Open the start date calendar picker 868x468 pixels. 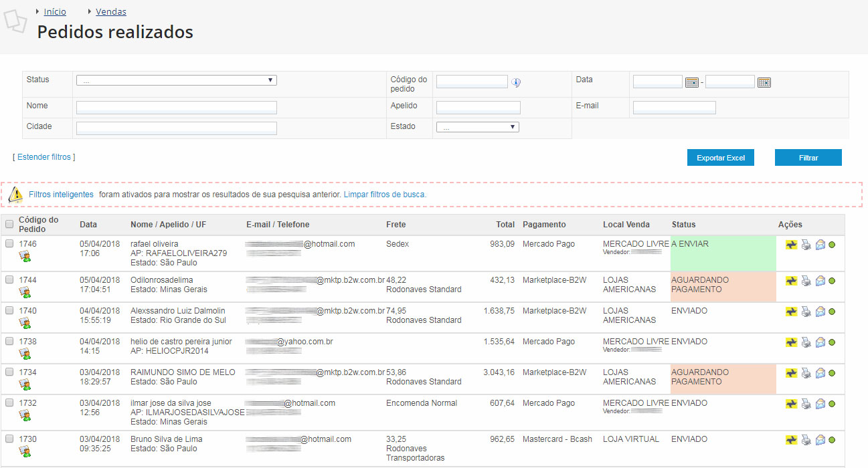692,82
